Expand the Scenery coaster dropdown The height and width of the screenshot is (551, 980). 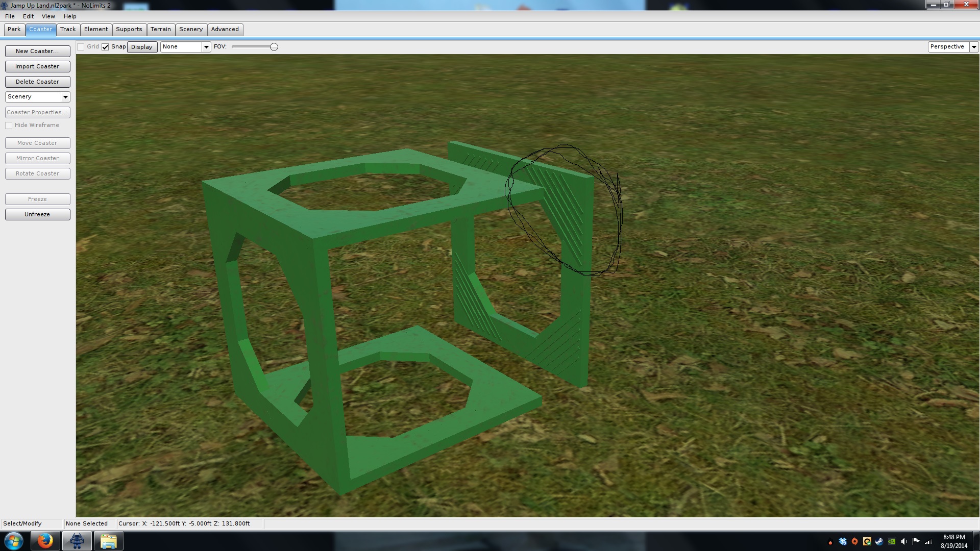tap(65, 97)
